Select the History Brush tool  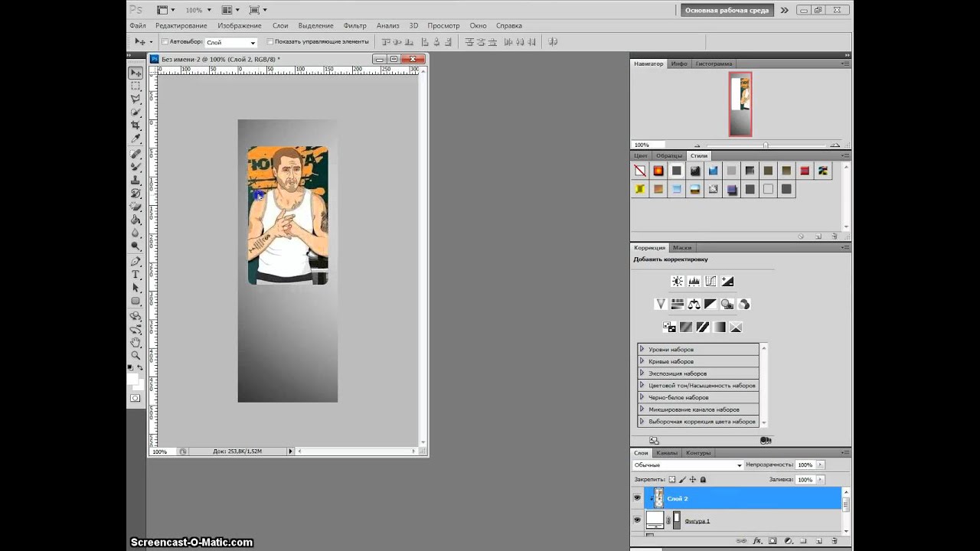pyautogui.click(x=136, y=193)
